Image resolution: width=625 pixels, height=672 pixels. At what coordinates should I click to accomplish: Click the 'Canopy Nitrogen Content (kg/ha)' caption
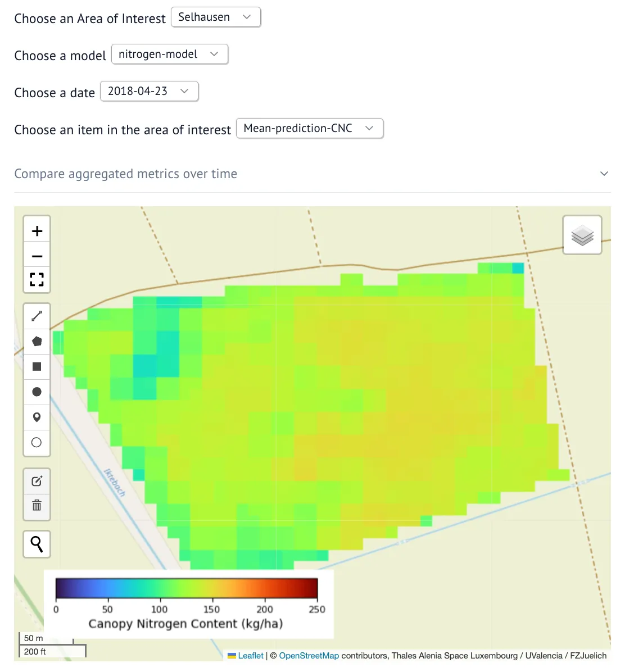185,624
